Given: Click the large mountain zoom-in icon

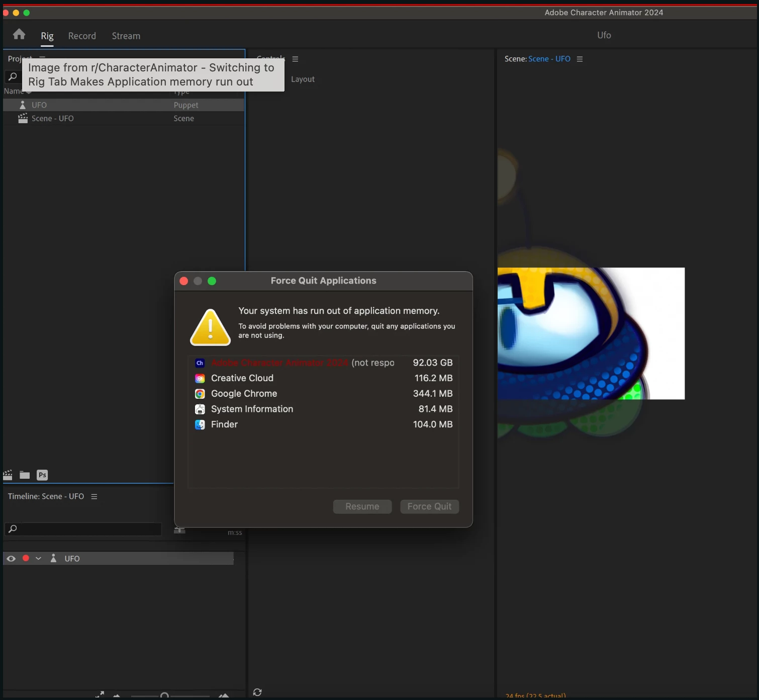Looking at the screenshot, I should pos(224,695).
